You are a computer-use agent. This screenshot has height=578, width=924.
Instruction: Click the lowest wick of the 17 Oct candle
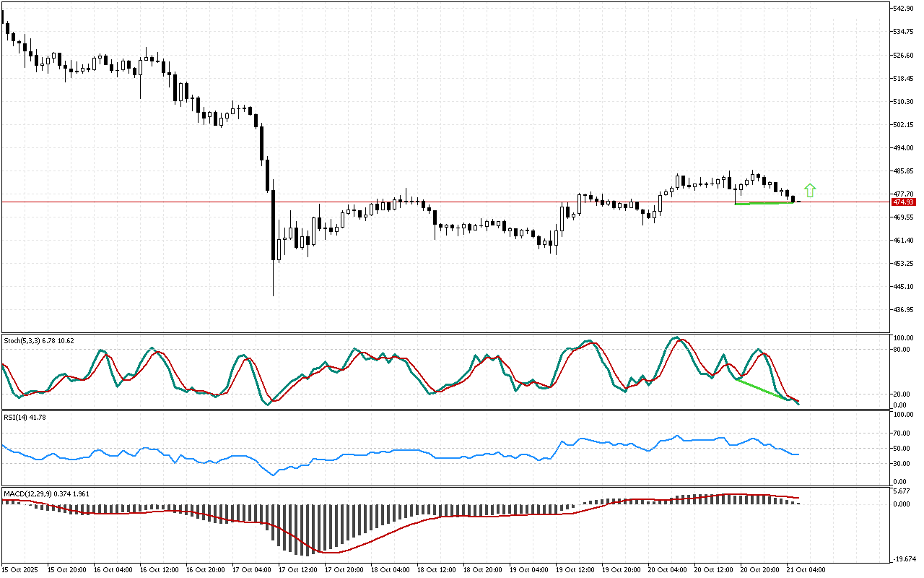click(x=274, y=295)
